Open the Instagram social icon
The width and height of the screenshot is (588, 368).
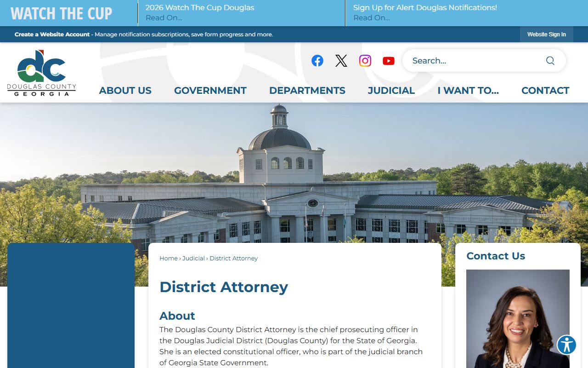tap(365, 61)
